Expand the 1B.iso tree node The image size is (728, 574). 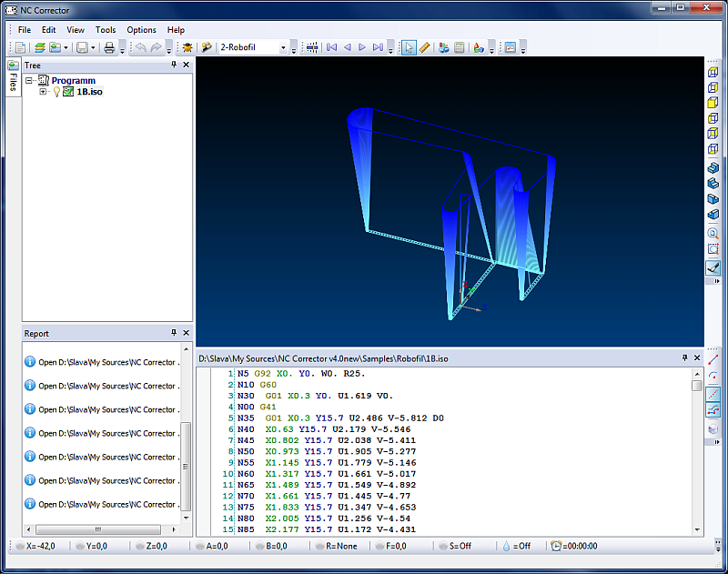pos(43,92)
